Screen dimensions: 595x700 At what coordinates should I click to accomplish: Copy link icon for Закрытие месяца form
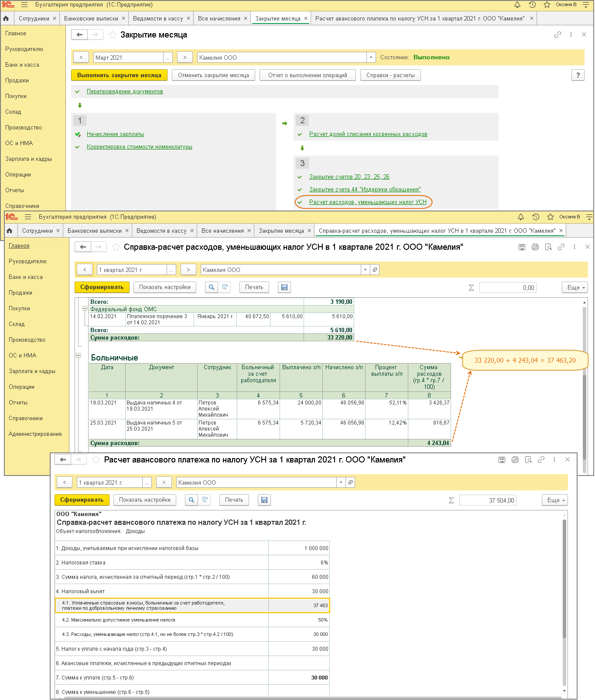[x=557, y=35]
